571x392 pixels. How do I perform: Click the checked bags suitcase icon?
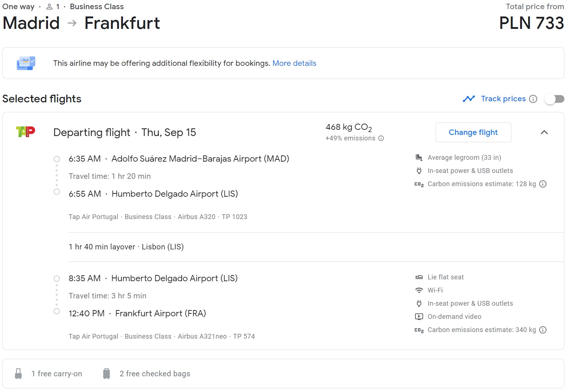coord(107,374)
